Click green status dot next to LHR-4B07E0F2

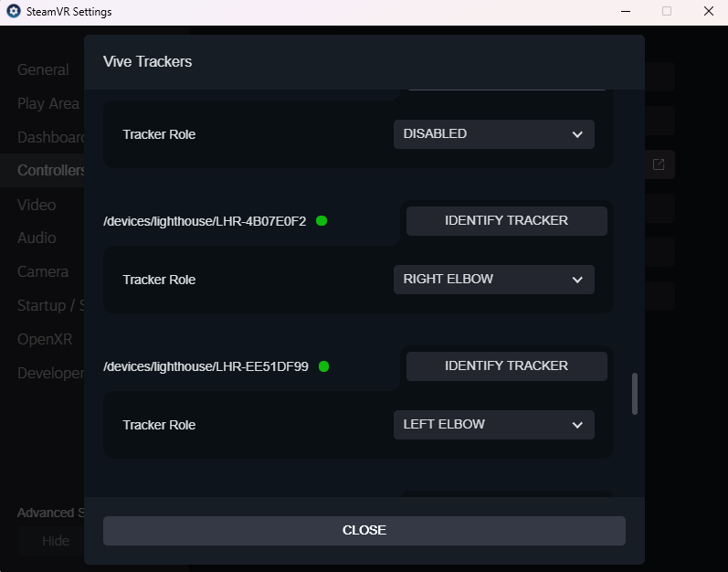coord(322,220)
